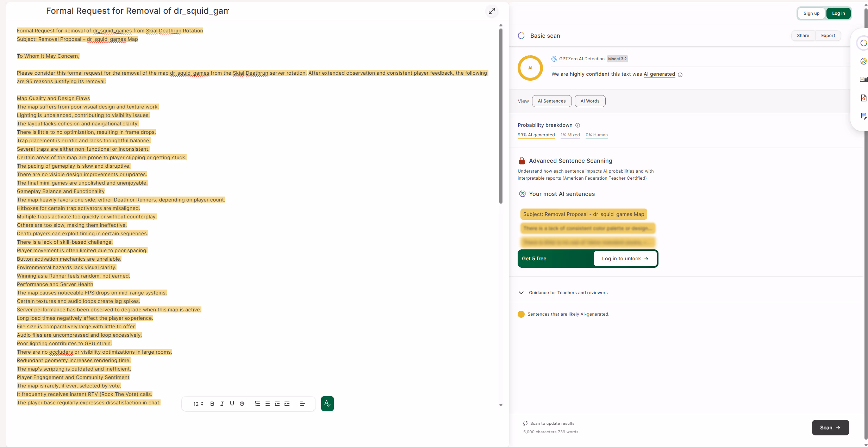
Task: Click the scroll-down arrow of the editor
Action: [501, 405]
